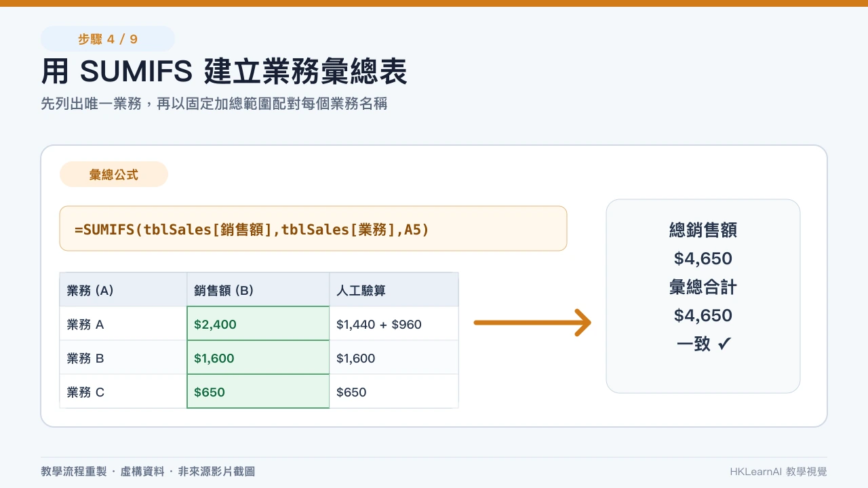
Task: Click the 彙總合計 label
Action: [703, 287]
